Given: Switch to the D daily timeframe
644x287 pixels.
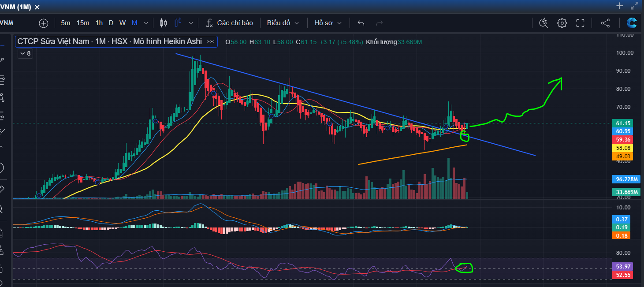Looking at the screenshot, I should coord(111,23).
